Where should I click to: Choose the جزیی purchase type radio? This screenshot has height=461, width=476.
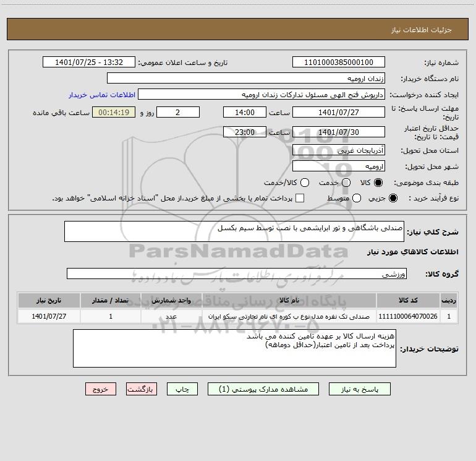coord(393,198)
